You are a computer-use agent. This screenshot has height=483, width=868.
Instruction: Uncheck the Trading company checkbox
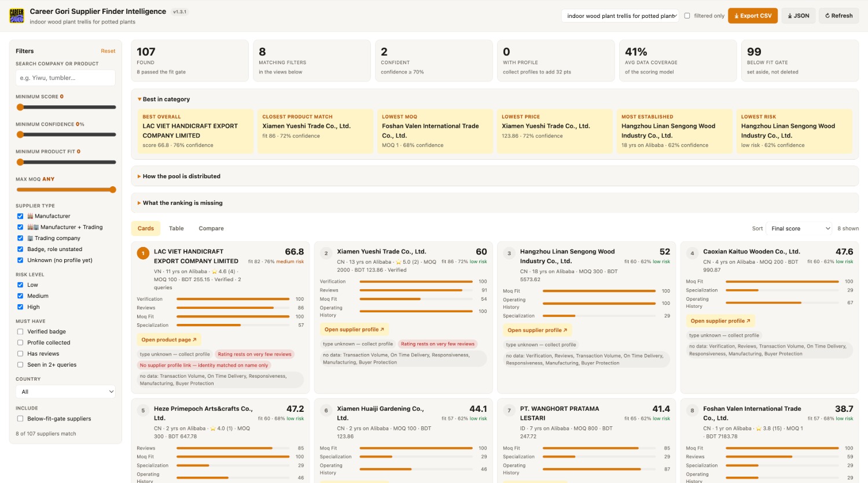20,238
